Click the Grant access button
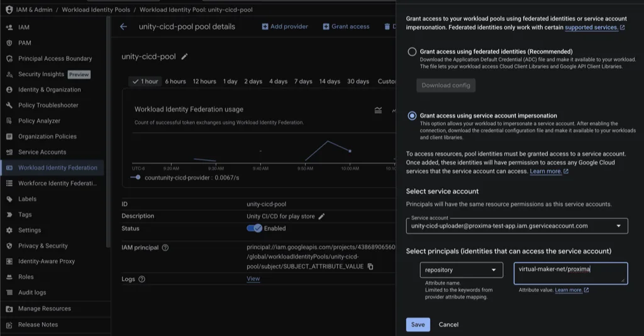The image size is (644, 336). 347,26
